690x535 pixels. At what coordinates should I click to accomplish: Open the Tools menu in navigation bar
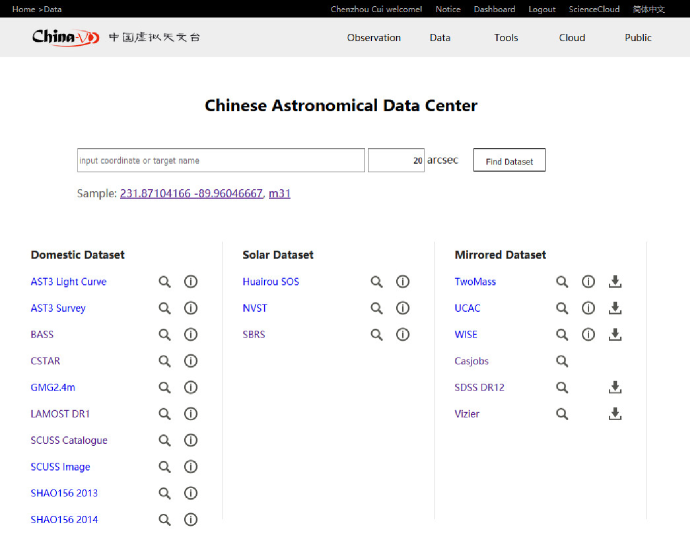[506, 38]
